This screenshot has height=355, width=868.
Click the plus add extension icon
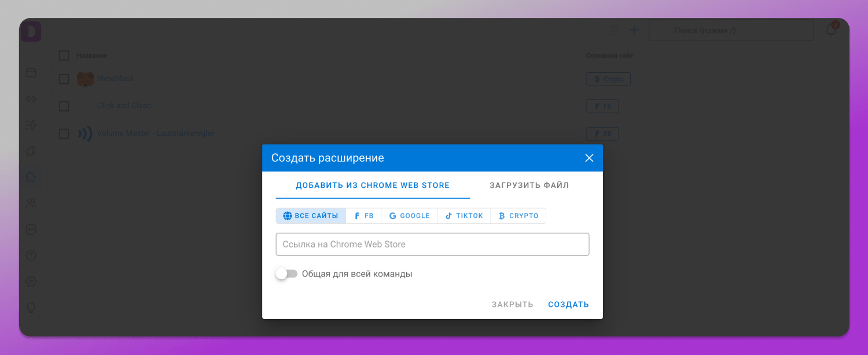[x=634, y=30]
